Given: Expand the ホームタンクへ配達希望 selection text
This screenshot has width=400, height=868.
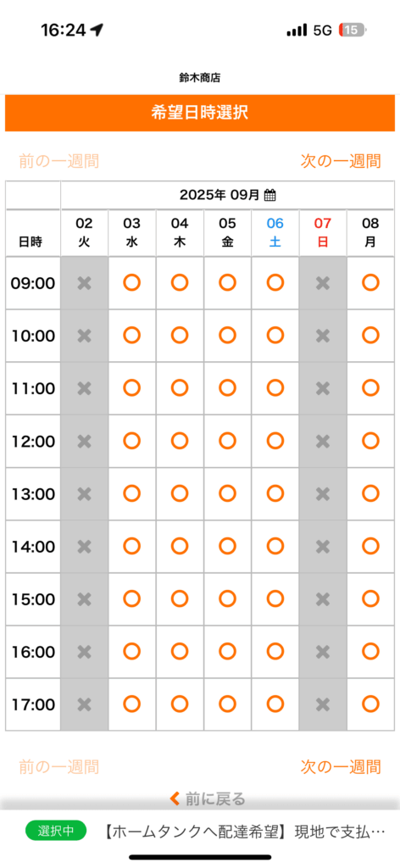Looking at the screenshot, I should point(245,831).
